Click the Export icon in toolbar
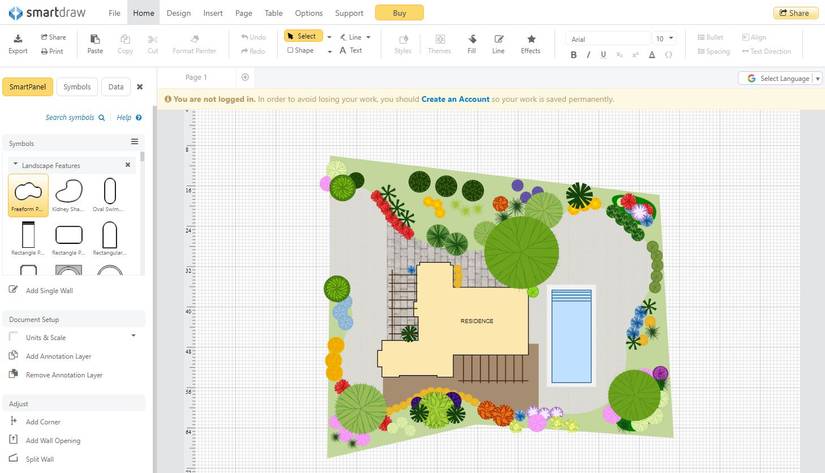The width and height of the screenshot is (825, 473). tap(18, 38)
